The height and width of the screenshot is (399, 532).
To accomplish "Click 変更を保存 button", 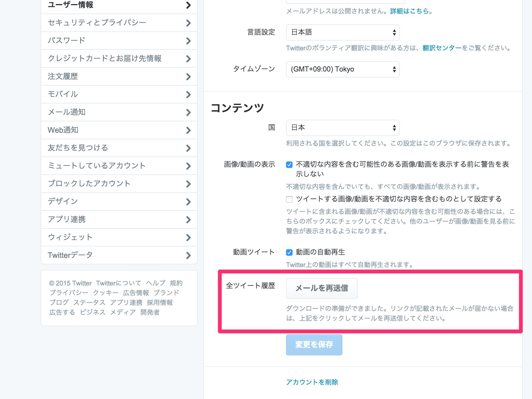I will click(314, 345).
